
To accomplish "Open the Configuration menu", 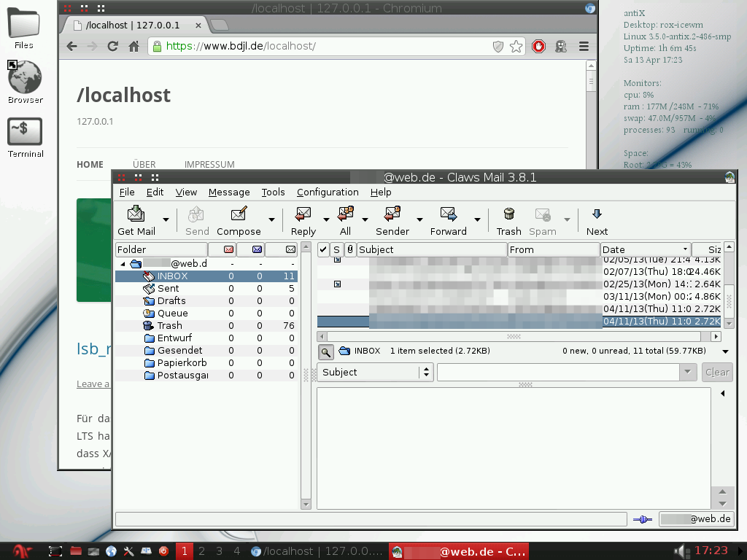I will pyautogui.click(x=328, y=192).
